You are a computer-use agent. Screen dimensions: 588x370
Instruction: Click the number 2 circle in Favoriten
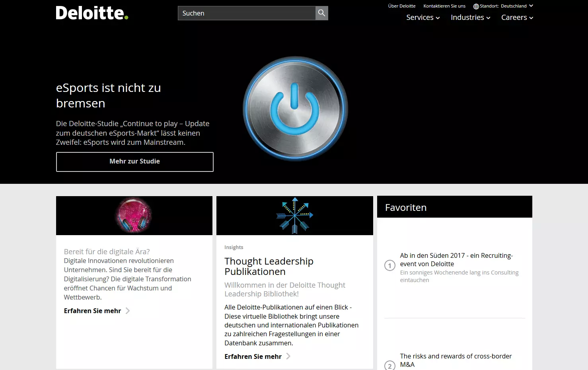click(389, 365)
